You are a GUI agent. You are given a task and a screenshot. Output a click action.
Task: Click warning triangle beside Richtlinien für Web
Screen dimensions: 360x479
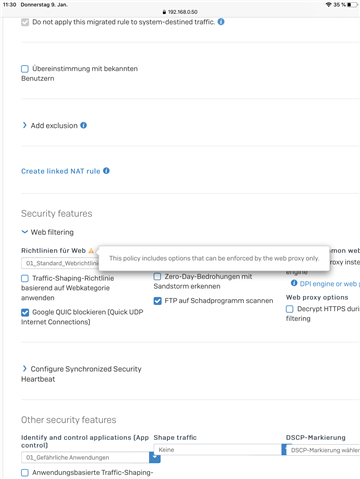tap(91, 250)
